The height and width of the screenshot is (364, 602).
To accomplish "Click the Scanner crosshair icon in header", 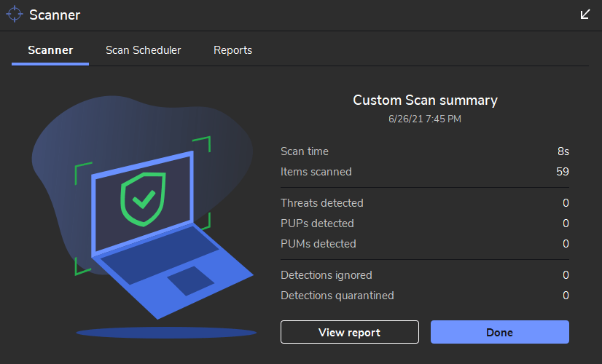I will tap(15, 15).
